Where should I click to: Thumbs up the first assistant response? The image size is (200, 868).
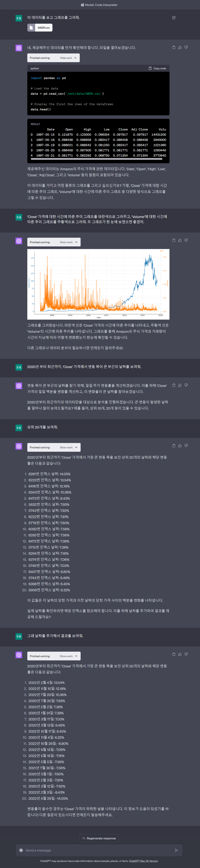pyautogui.click(x=180, y=47)
